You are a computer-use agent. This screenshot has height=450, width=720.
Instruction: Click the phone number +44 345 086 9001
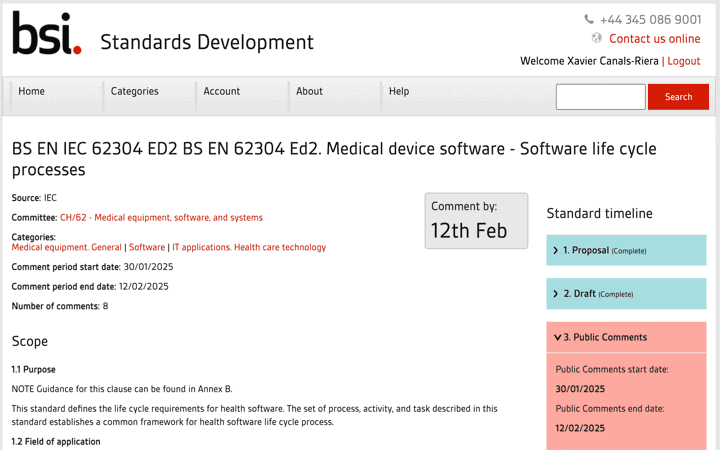pos(651,20)
